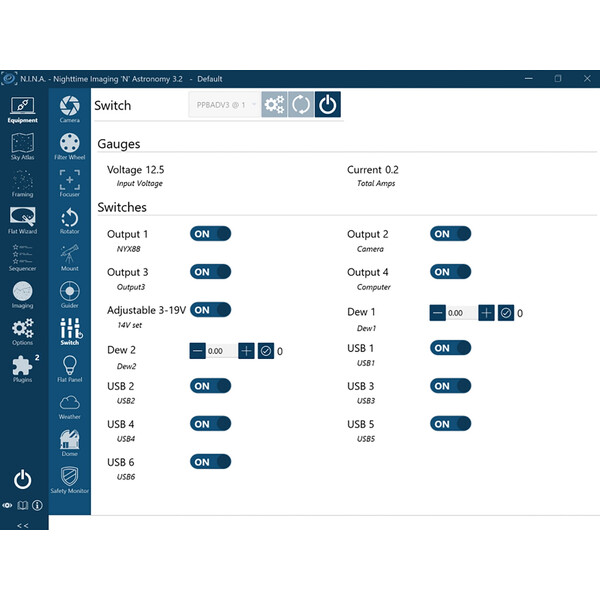Toggle the Output 3 switch
Viewport: 600px width, 600px height.
point(210,272)
